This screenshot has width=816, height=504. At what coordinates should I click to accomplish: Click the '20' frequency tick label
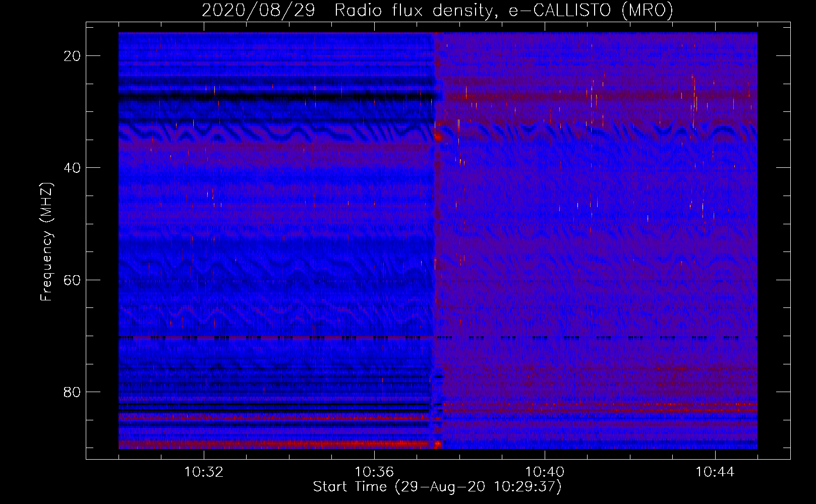(x=73, y=56)
